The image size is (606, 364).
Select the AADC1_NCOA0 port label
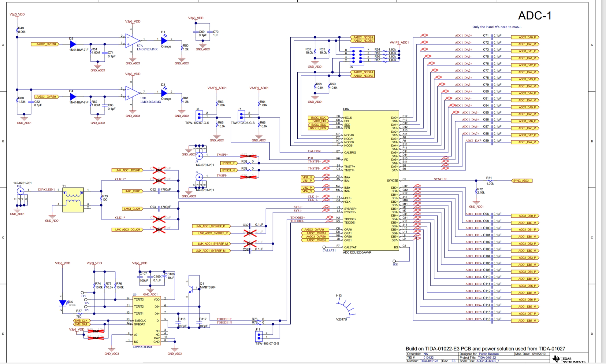[x=362, y=76]
